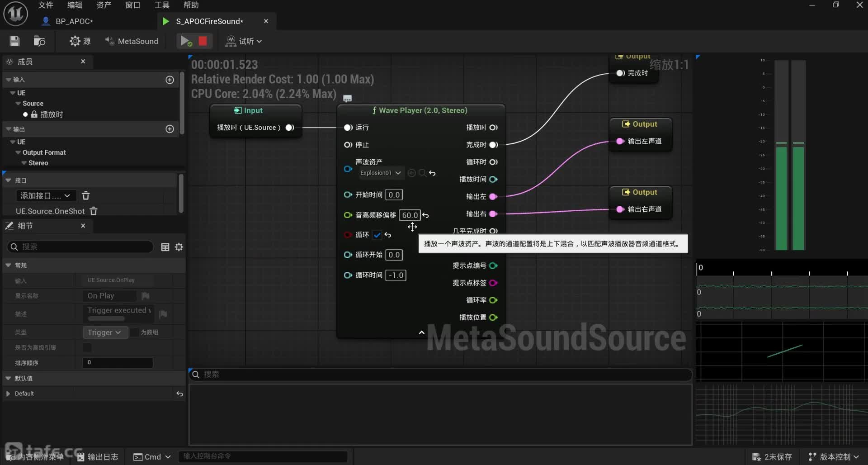The width and height of the screenshot is (868, 465).
Task: Click the browse to asset icon
Action: (39, 41)
